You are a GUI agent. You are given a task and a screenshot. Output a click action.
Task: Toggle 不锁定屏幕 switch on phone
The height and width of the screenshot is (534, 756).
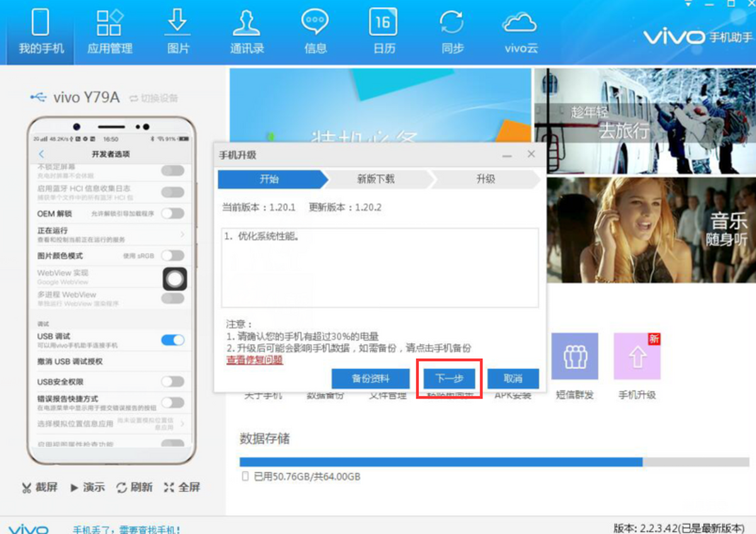pos(173,171)
